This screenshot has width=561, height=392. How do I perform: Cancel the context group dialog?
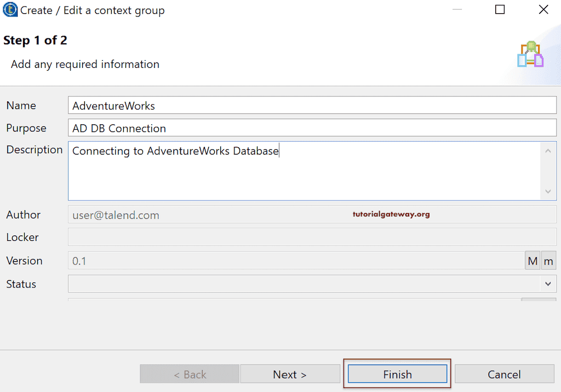(504, 374)
